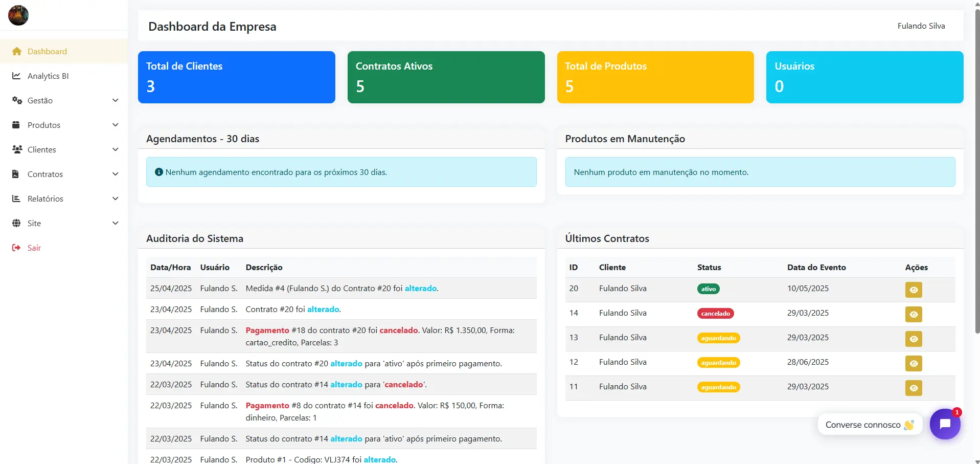Click the Gestão gears icon
The height and width of the screenshot is (464, 980).
pyautogui.click(x=17, y=100)
